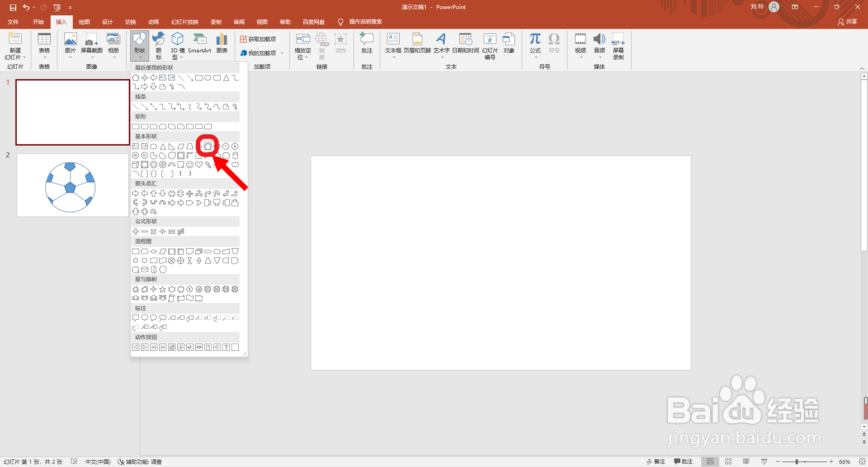The height and width of the screenshot is (467, 868).
Task: Select the no-symbol (prohibited) shape
Action: click(x=163, y=165)
